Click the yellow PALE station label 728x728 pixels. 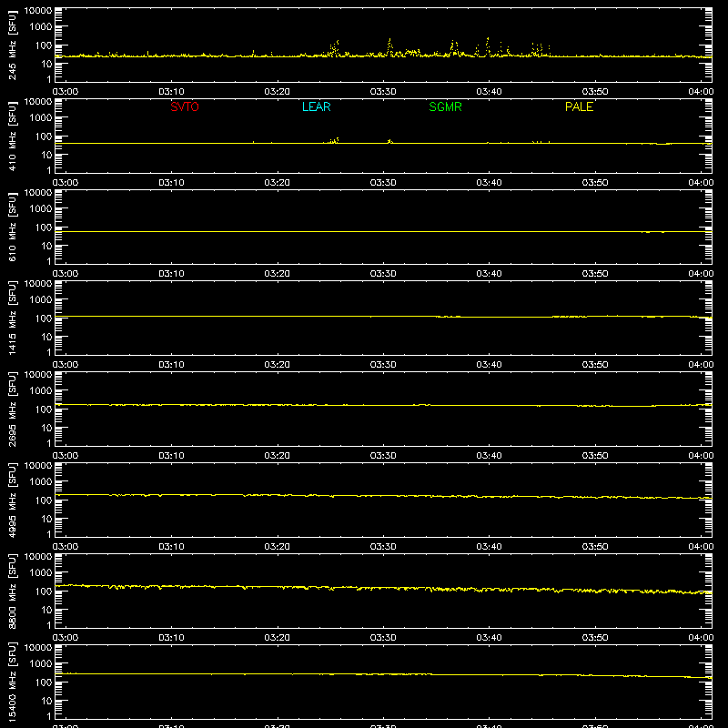click(x=579, y=106)
